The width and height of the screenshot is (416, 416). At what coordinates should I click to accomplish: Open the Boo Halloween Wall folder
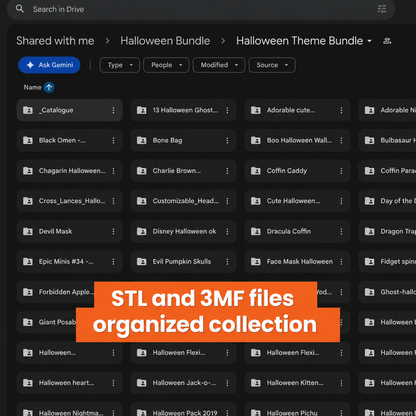298,140
